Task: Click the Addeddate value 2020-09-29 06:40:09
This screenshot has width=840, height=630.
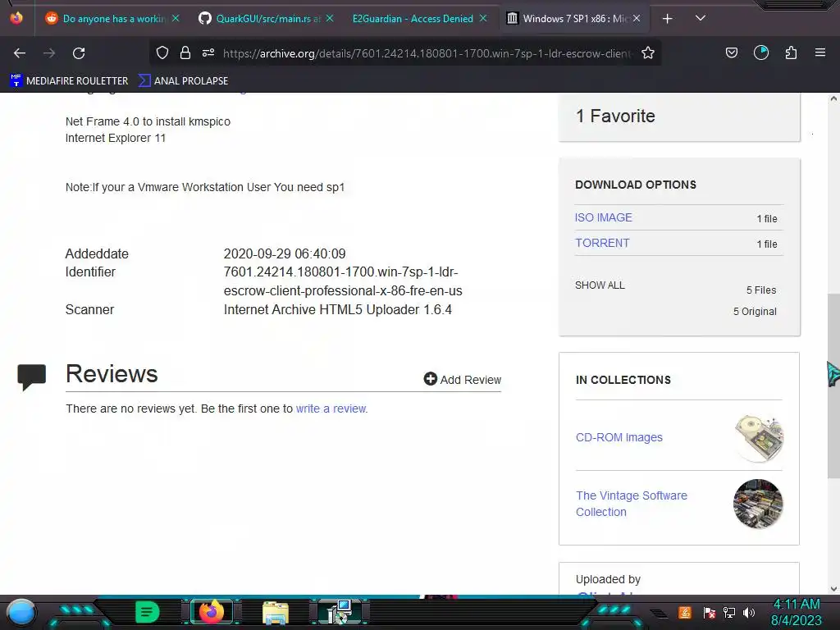Action: [x=285, y=254]
